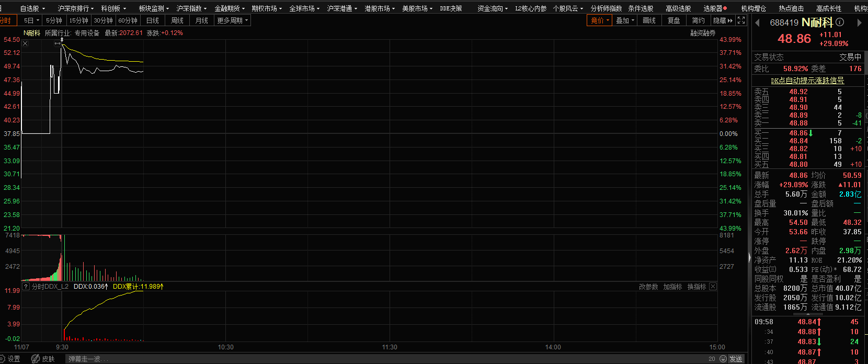
Task: Switch to the 5分钟 chart period
Action: coord(54,20)
